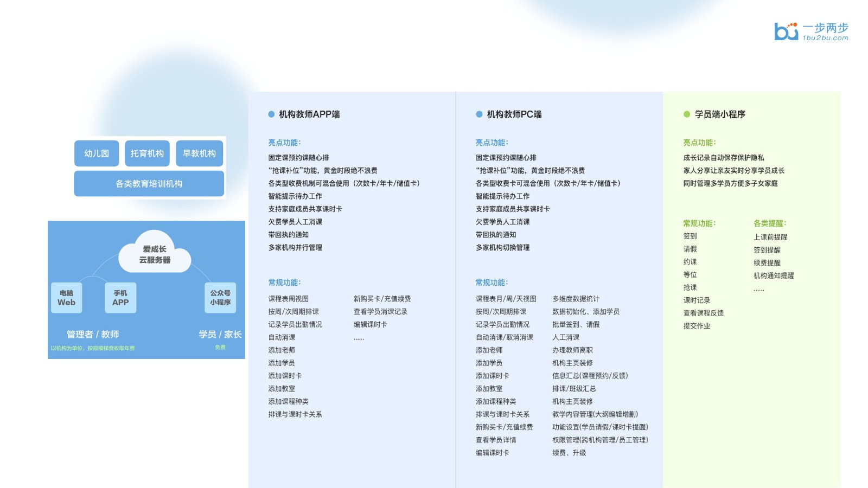Click 抢课 in student column
This screenshot has width=868, height=488.
[690, 287]
